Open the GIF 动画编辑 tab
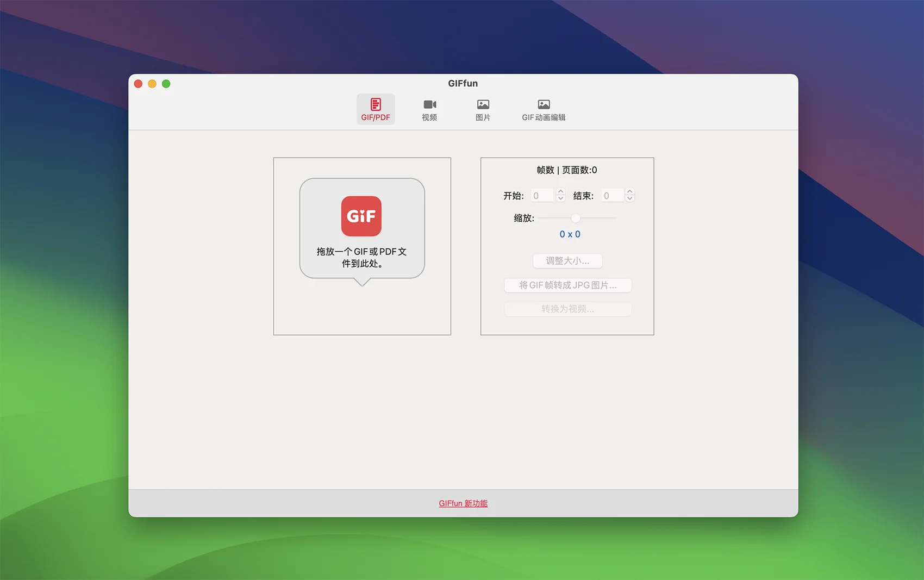Image resolution: width=924 pixels, height=580 pixels. (544, 109)
